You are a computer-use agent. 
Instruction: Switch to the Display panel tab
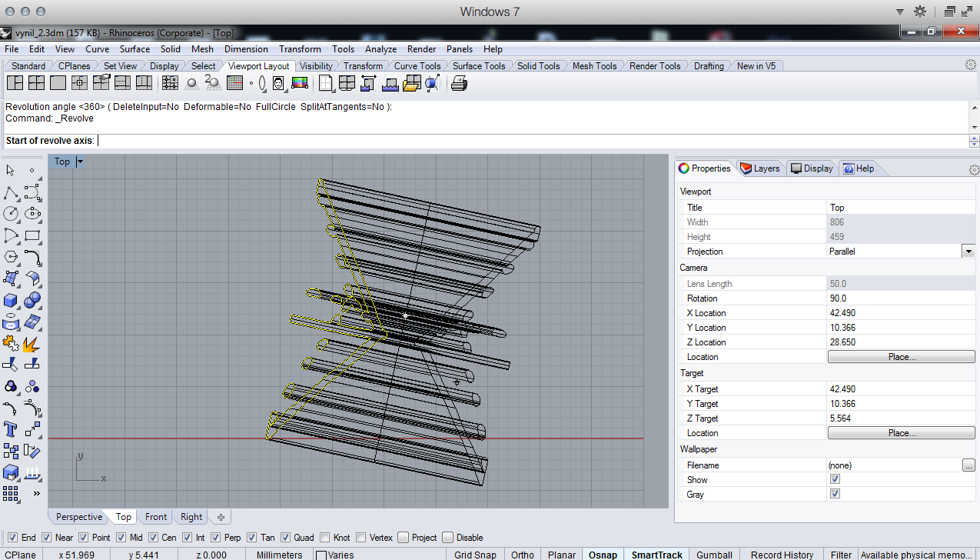pyautogui.click(x=812, y=168)
